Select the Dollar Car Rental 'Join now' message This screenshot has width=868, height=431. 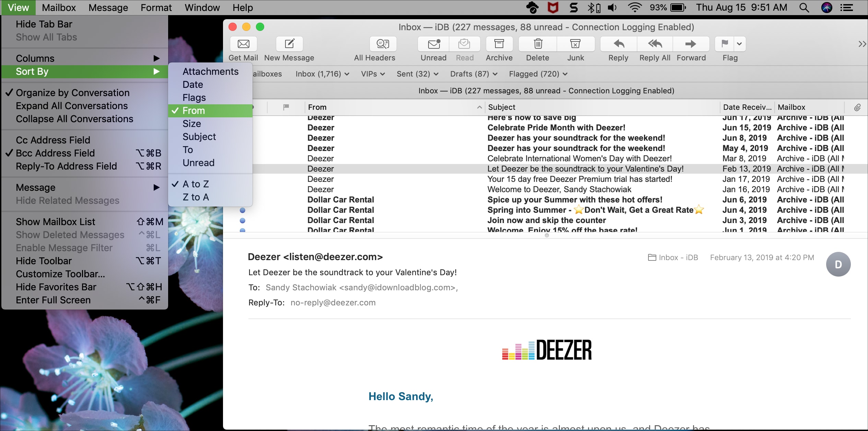pyautogui.click(x=546, y=220)
